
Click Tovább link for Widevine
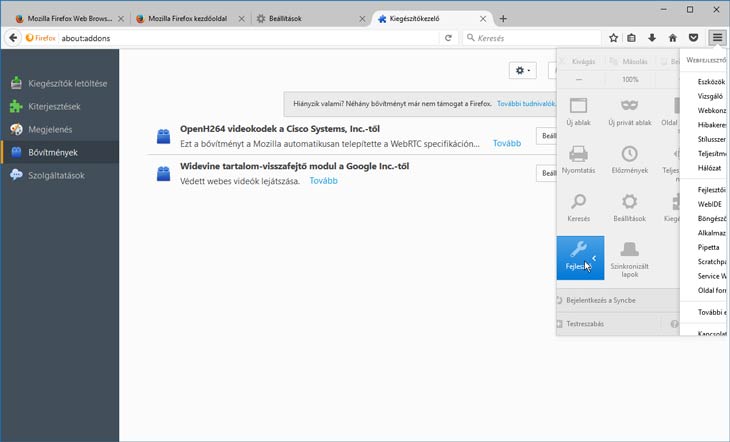323,181
